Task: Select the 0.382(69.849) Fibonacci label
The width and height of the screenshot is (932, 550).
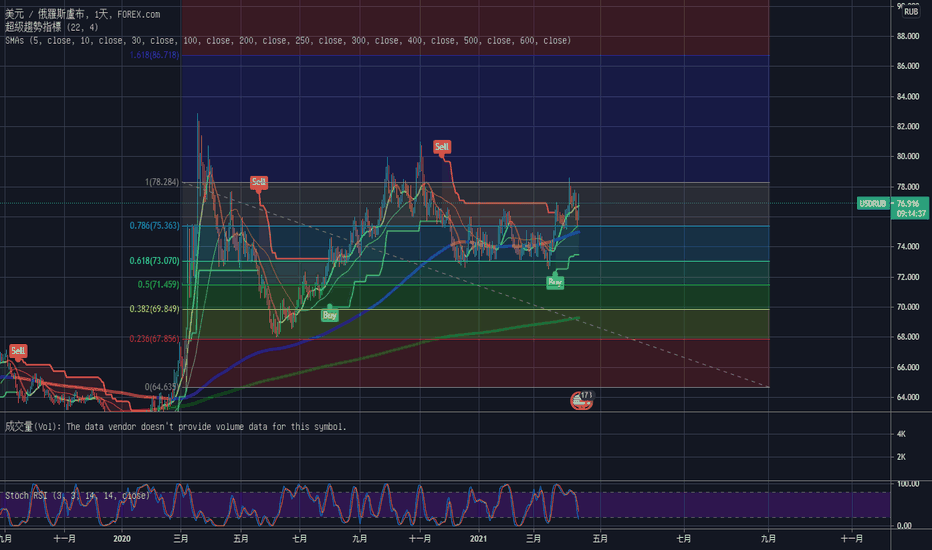Action: pos(154,309)
